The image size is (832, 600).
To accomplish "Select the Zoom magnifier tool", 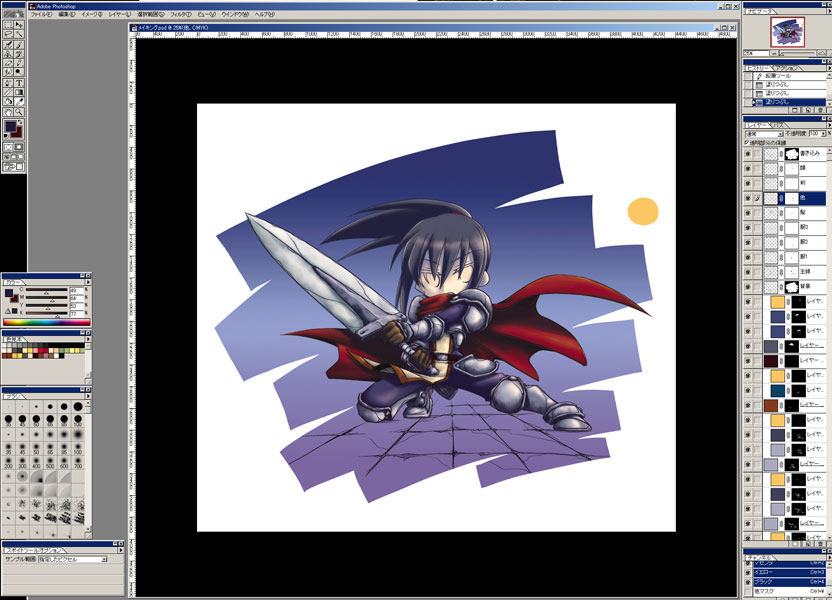I will click(18, 111).
